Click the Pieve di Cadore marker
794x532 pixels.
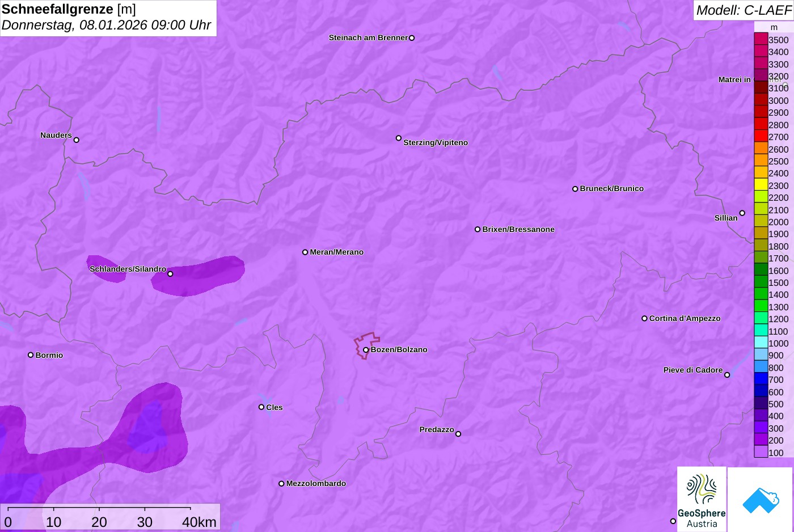pyautogui.click(x=727, y=375)
